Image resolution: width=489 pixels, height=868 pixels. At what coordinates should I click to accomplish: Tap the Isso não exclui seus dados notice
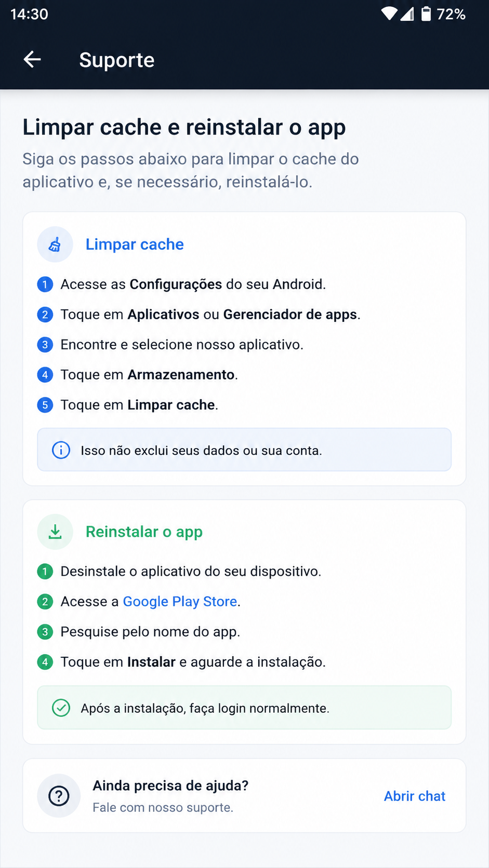coord(244,450)
